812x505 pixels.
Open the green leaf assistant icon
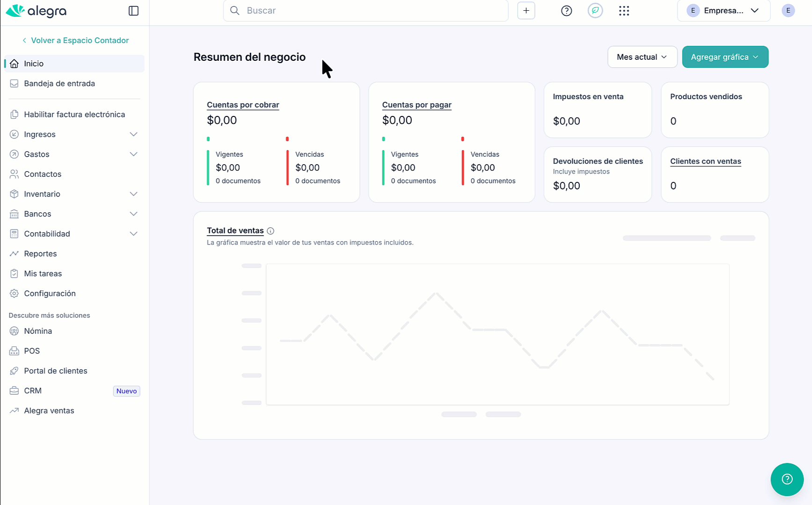click(x=595, y=10)
